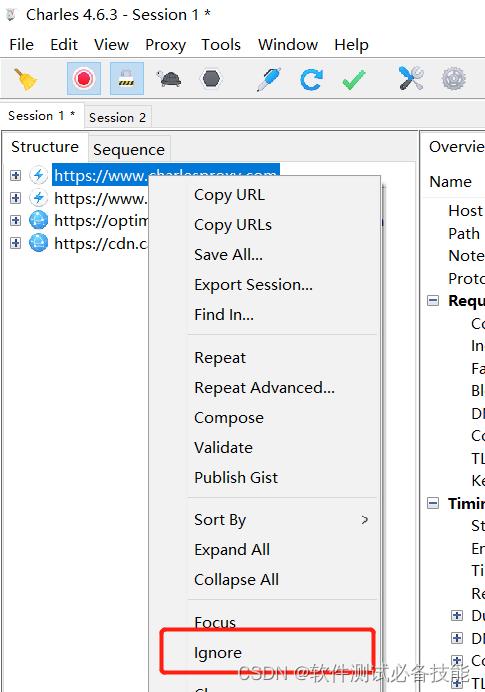Image resolution: width=485 pixels, height=692 pixels.
Task: Open Tools with the wrench icon
Action: (x=410, y=79)
